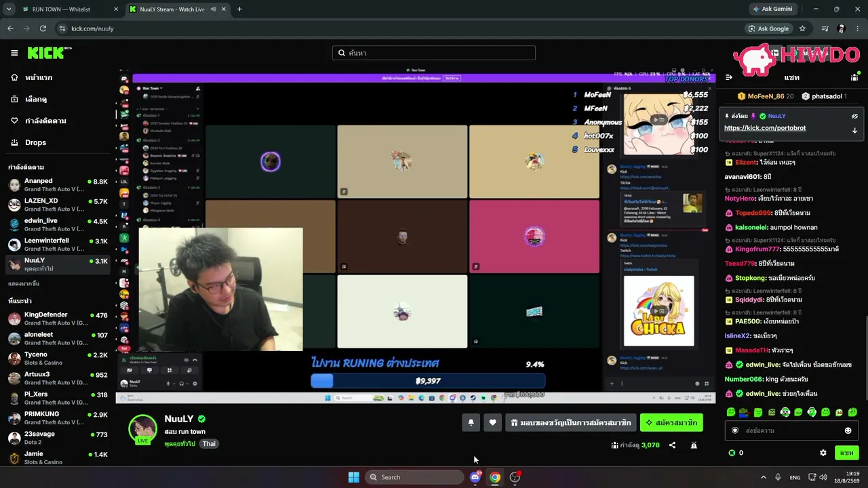Open the pinned kick.com/portobrot link
This screenshot has width=868, height=488.
click(x=765, y=128)
